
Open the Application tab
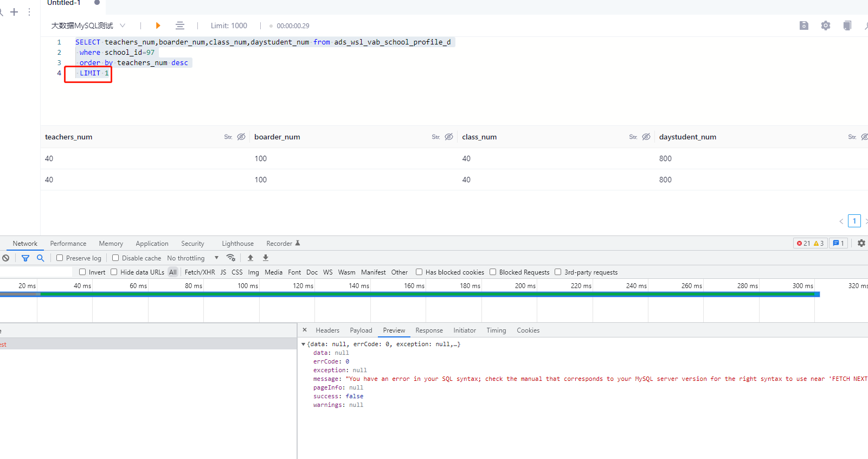152,244
